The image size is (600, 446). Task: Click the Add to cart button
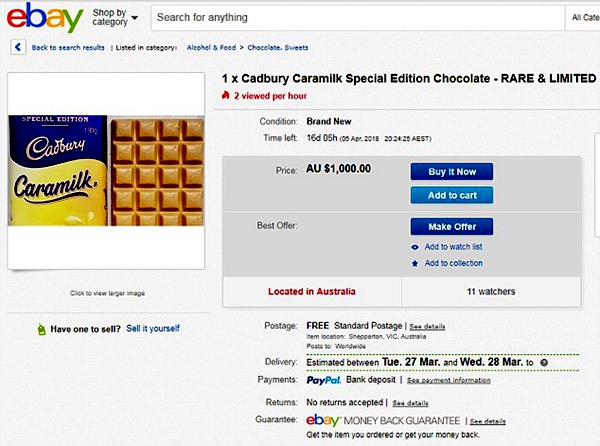coord(451,195)
